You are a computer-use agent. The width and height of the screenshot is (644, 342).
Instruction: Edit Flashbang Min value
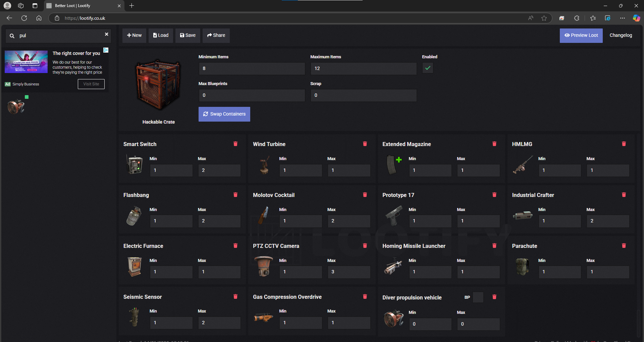coord(171,221)
